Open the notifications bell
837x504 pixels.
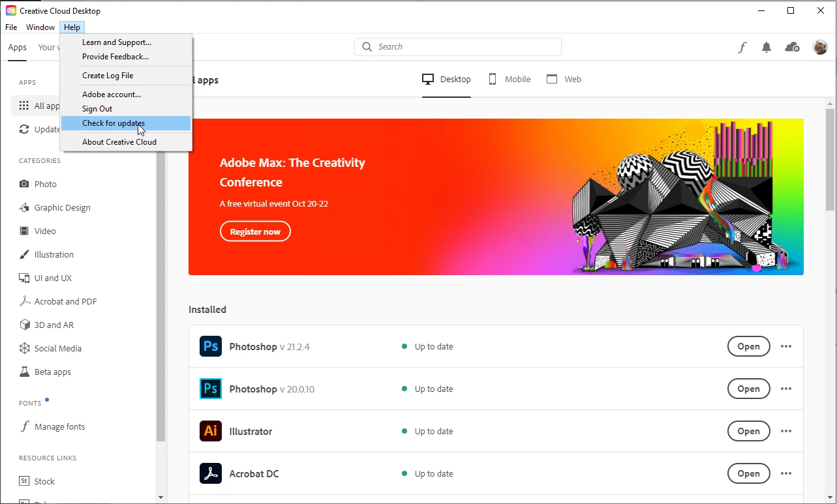(x=767, y=47)
